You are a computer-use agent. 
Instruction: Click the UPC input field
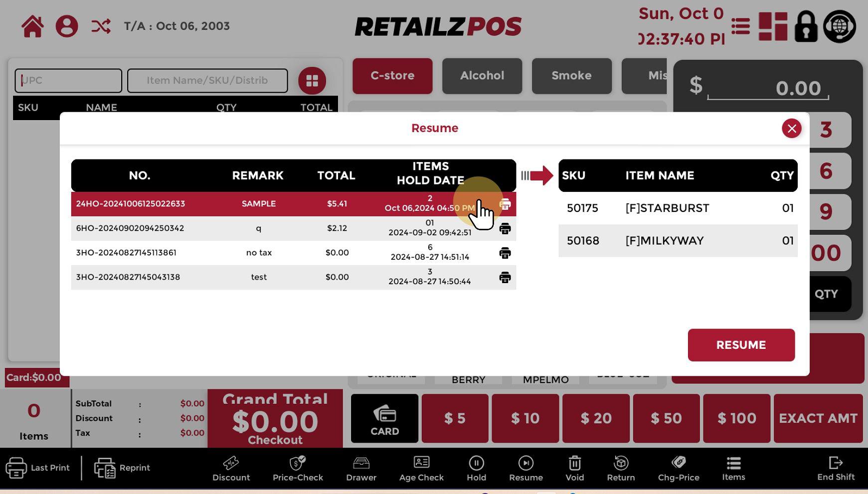point(68,81)
